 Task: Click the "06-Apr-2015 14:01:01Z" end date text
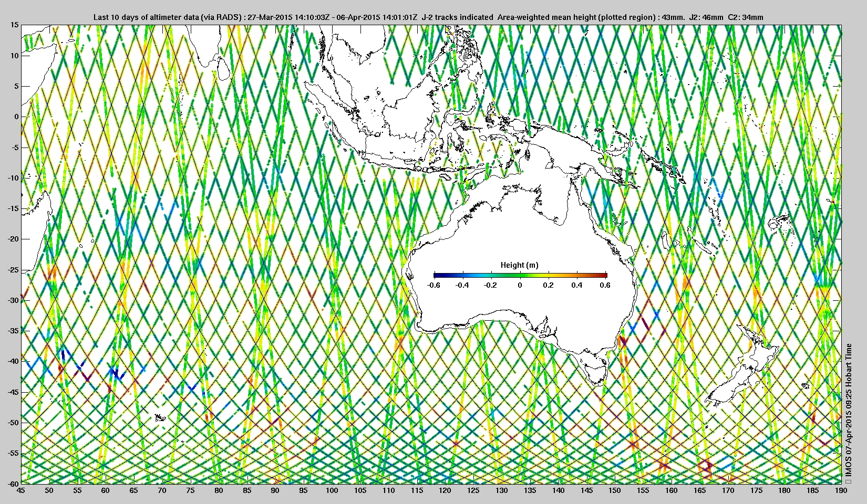point(376,17)
